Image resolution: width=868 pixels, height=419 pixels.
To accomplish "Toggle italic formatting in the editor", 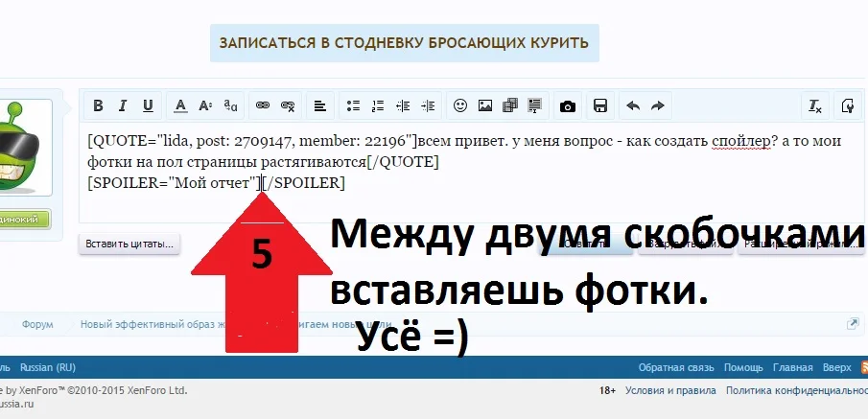I will [123, 105].
